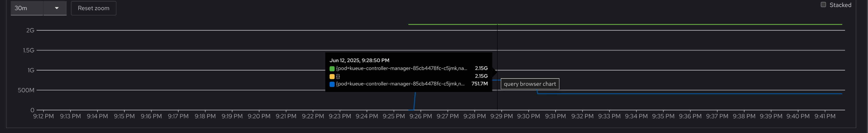Screen dimensions: 868x133
Task: Click the 9:41 PM axis label
Action: [x=824, y=116]
